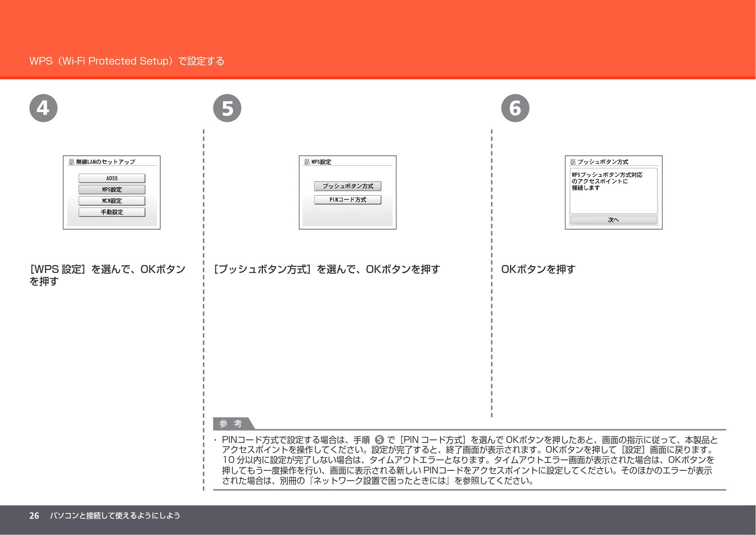756x535 pixels.
Task: Click the step 5 number circle
Action: (x=227, y=108)
